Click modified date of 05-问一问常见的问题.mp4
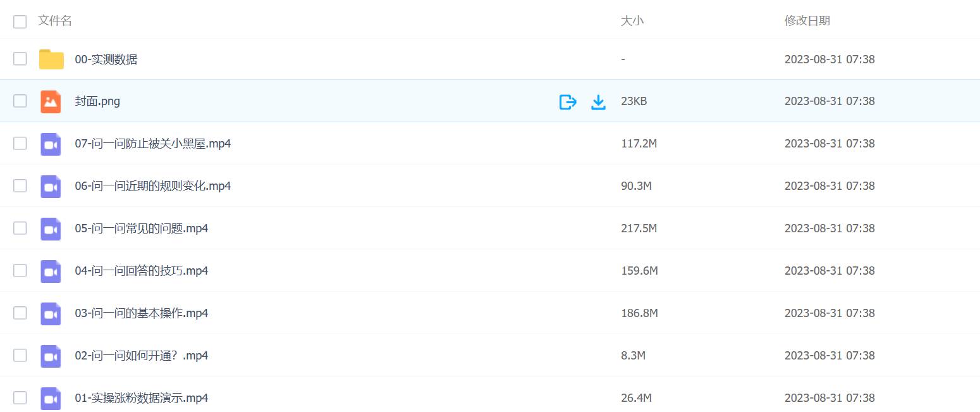This screenshot has height=412, width=980. [830, 228]
